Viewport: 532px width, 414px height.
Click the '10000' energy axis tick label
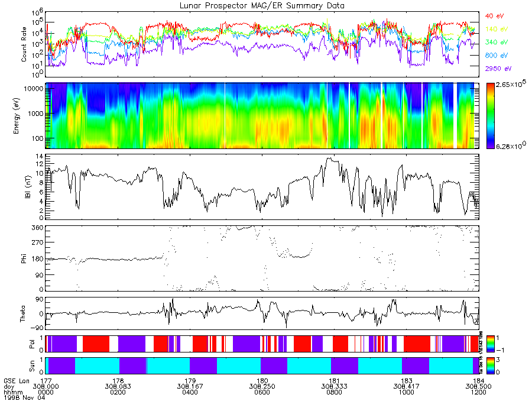pyautogui.click(x=34, y=89)
